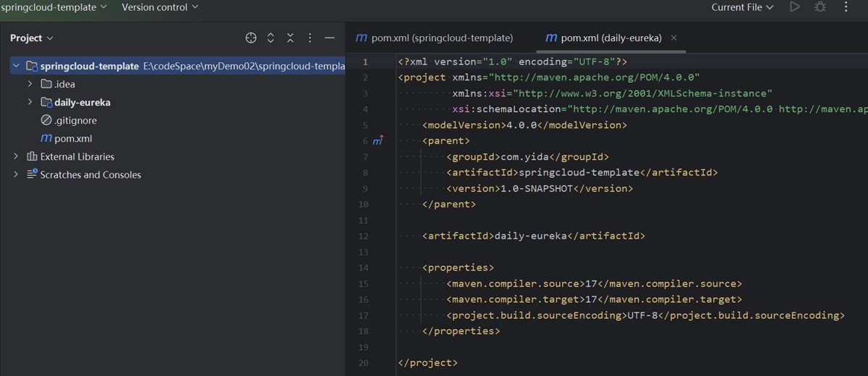Click the daily-eureka module folder icon
This screenshot has width=868, height=376.
tap(46, 102)
